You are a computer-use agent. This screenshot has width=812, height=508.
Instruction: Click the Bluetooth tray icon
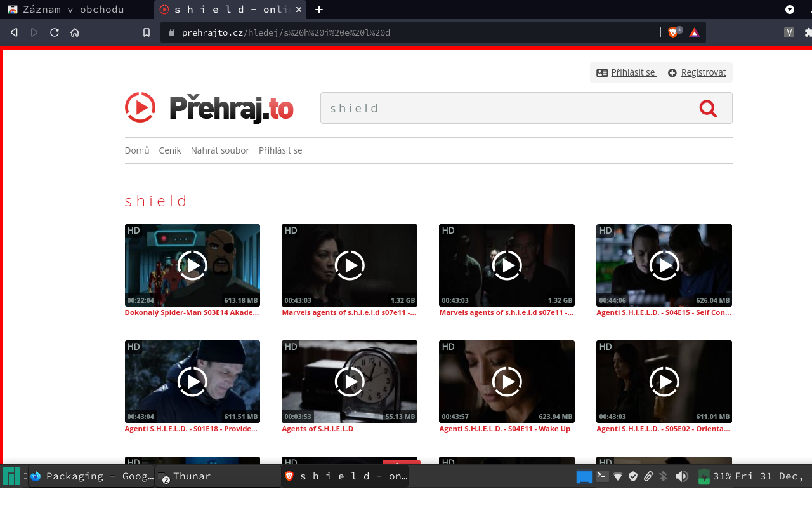664,476
